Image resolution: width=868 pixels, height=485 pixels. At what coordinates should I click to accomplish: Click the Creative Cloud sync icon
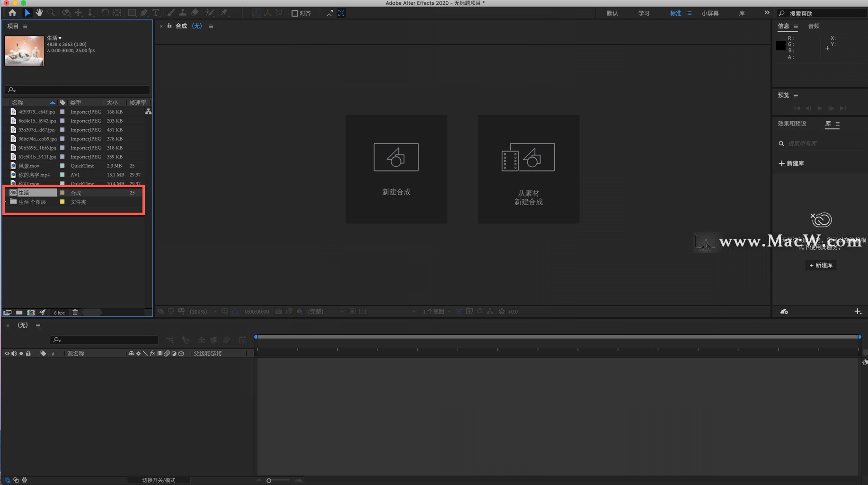pos(784,312)
